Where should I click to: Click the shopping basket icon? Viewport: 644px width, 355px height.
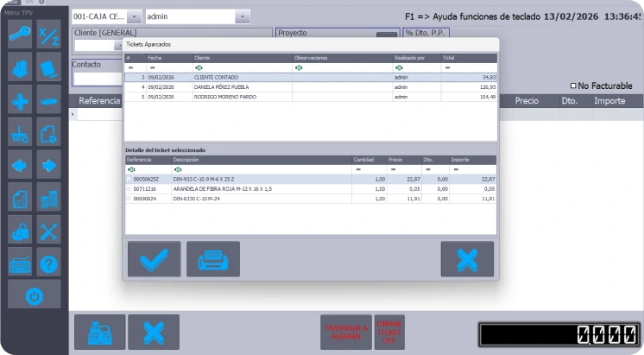(x=20, y=132)
